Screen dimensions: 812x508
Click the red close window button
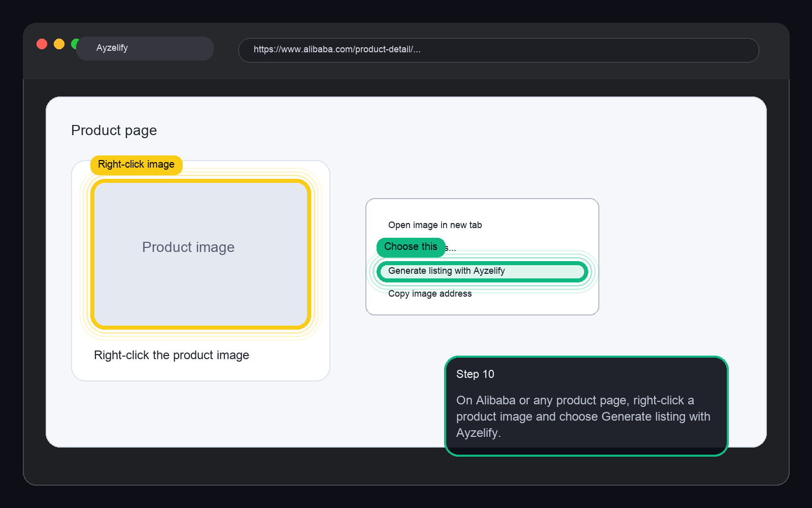(x=42, y=44)
